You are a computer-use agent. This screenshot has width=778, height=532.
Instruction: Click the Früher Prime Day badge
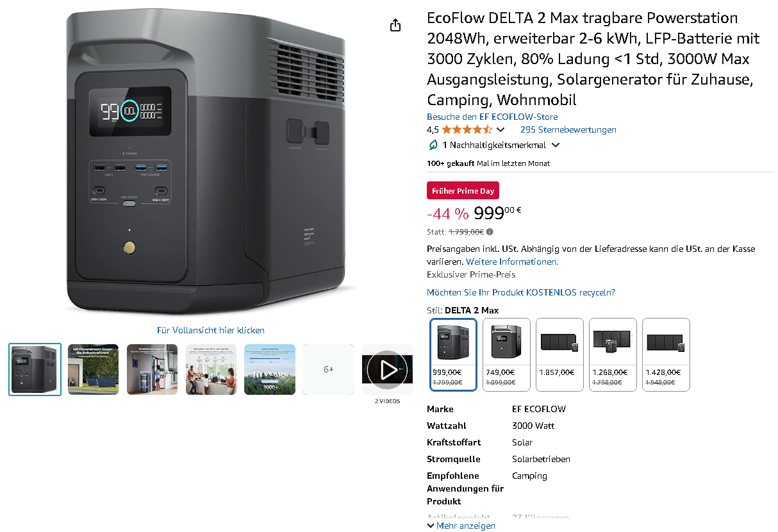[463, 191]
